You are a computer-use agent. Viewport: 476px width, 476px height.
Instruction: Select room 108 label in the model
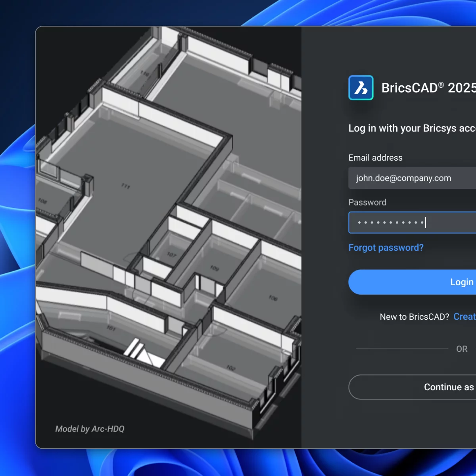click(x=42, y=201)
